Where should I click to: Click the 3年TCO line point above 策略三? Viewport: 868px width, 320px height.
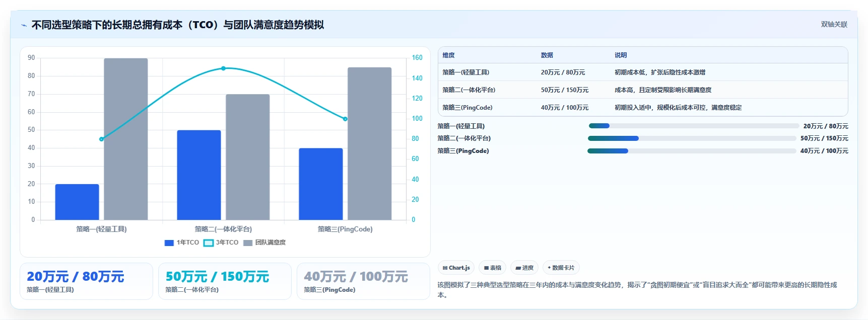tap(345, 119)
